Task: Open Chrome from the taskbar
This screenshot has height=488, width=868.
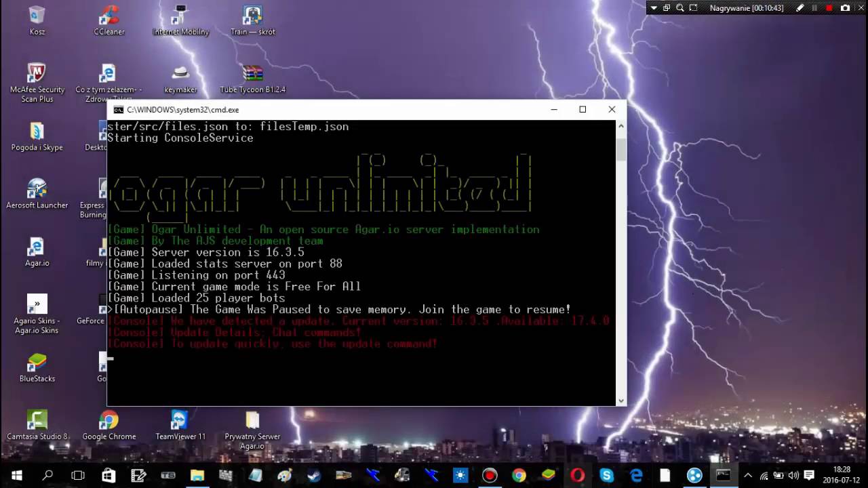Action: click(x=519, y=476)
